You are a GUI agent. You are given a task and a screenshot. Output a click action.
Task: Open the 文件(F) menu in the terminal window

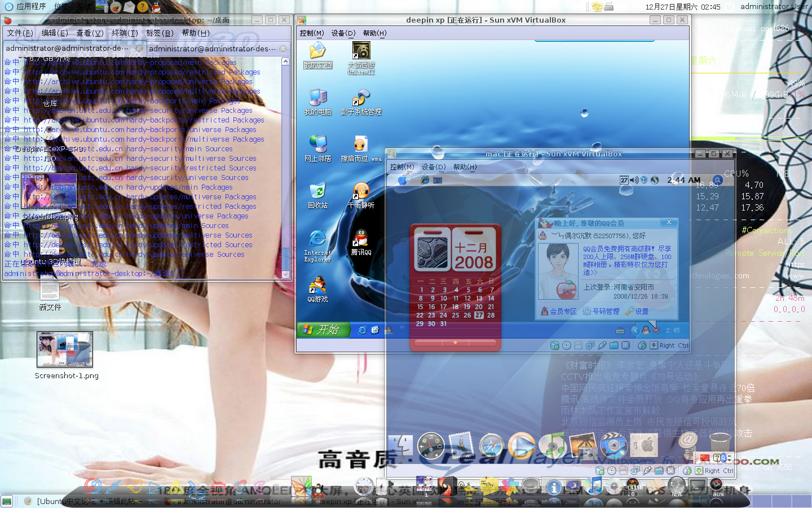pos(20,33)
